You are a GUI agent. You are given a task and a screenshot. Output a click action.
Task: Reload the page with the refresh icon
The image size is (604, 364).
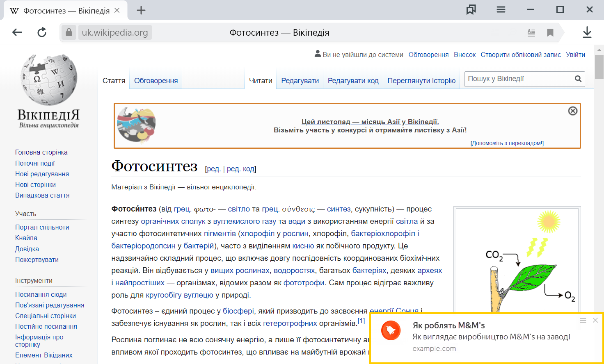42,32
